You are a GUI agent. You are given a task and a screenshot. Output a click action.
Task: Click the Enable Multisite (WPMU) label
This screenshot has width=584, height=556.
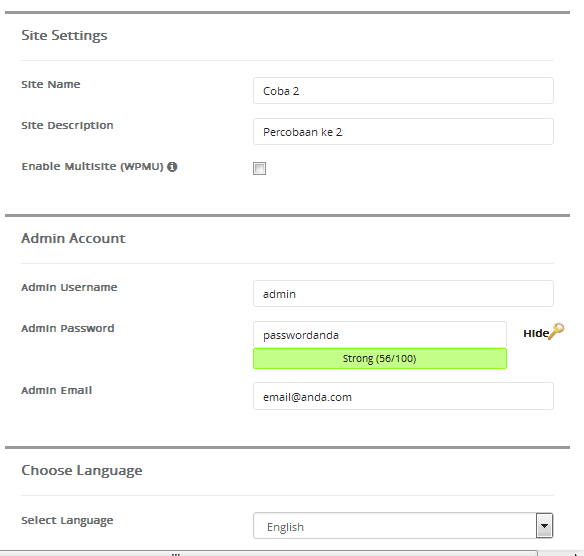92,166
